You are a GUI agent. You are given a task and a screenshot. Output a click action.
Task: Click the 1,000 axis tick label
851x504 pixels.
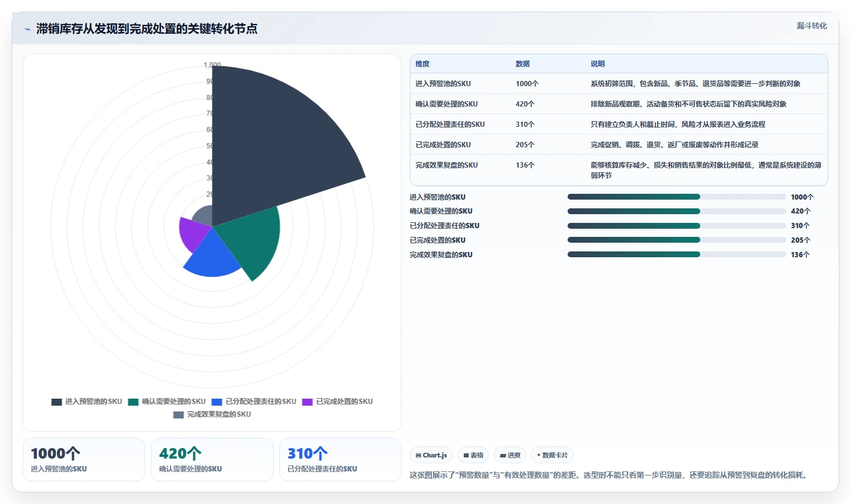pos(212,65)
